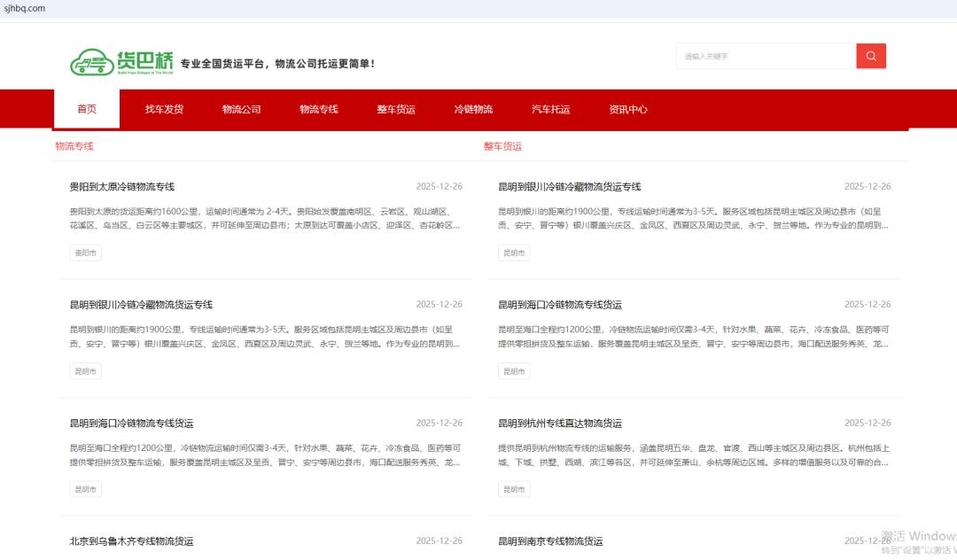Go to 汽车托运 navigation item

click(x=550, y=109)
